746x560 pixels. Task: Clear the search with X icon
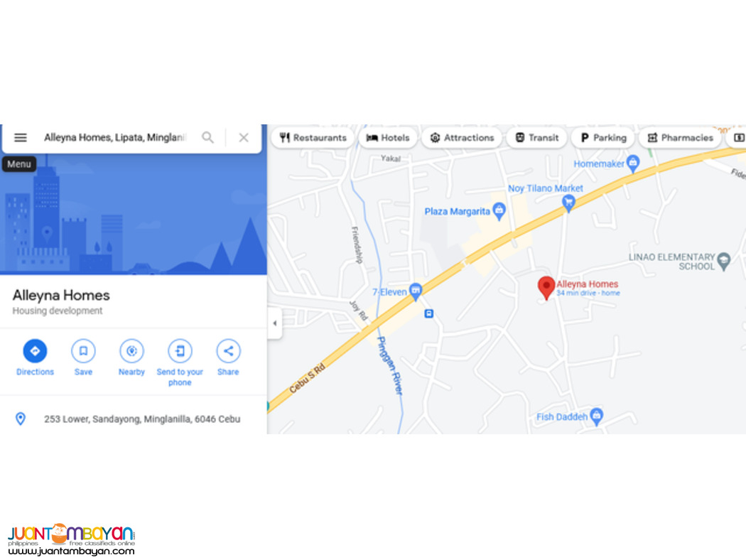[x=244, y=137]
